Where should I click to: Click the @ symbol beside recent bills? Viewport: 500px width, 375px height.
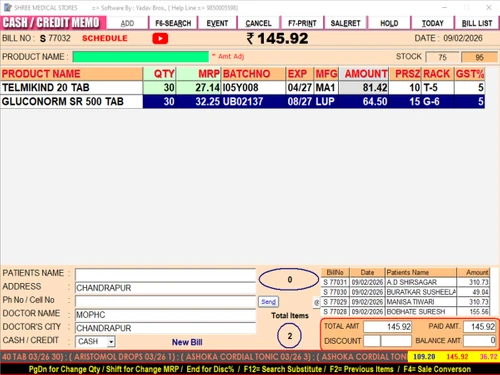(316, 302)
